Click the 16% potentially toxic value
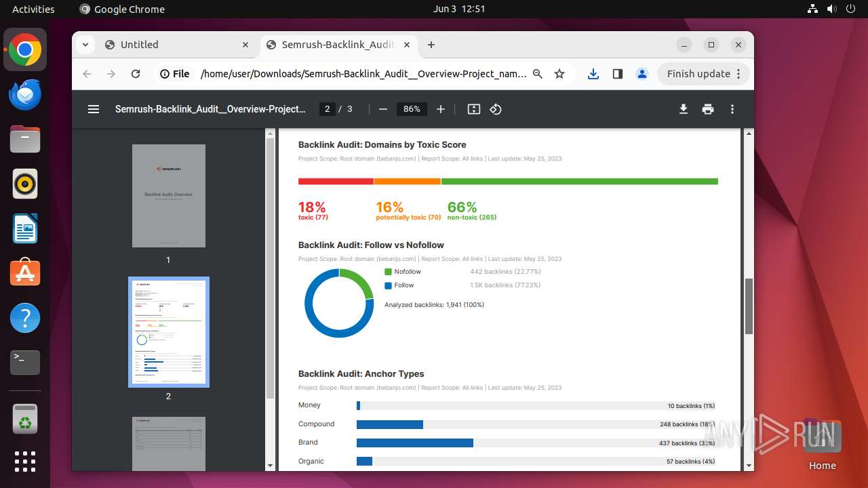 coord(390,207)
